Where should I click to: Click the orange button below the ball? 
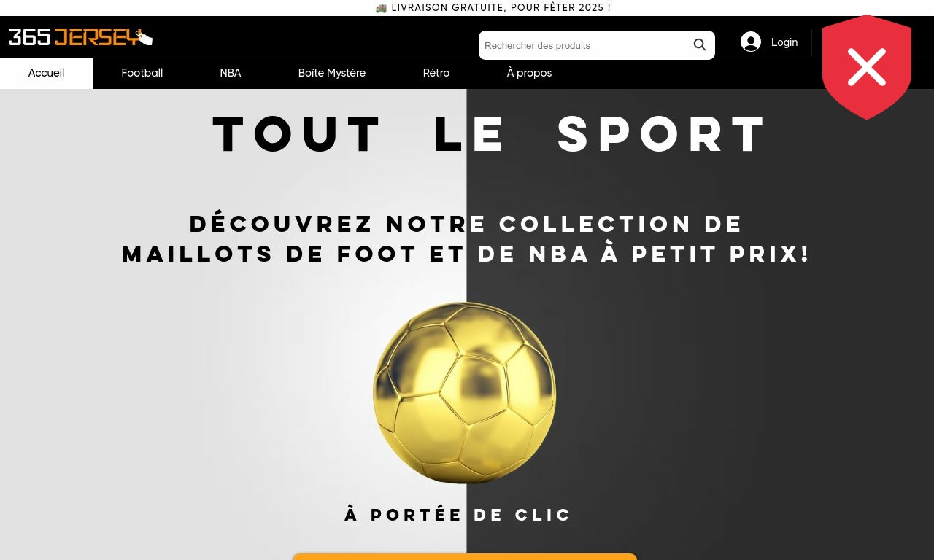(x=465, y=556)
